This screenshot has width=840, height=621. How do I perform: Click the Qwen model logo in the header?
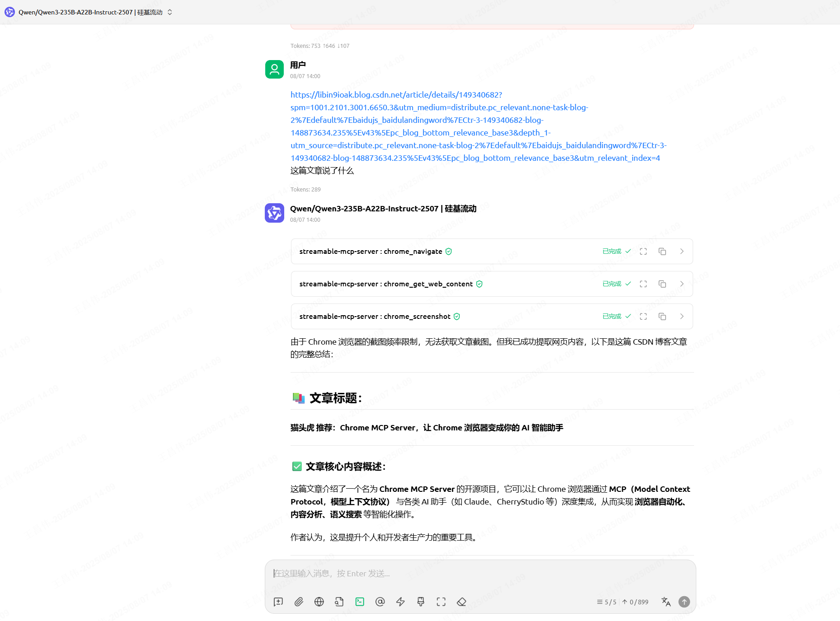click(x=9, y=12)
